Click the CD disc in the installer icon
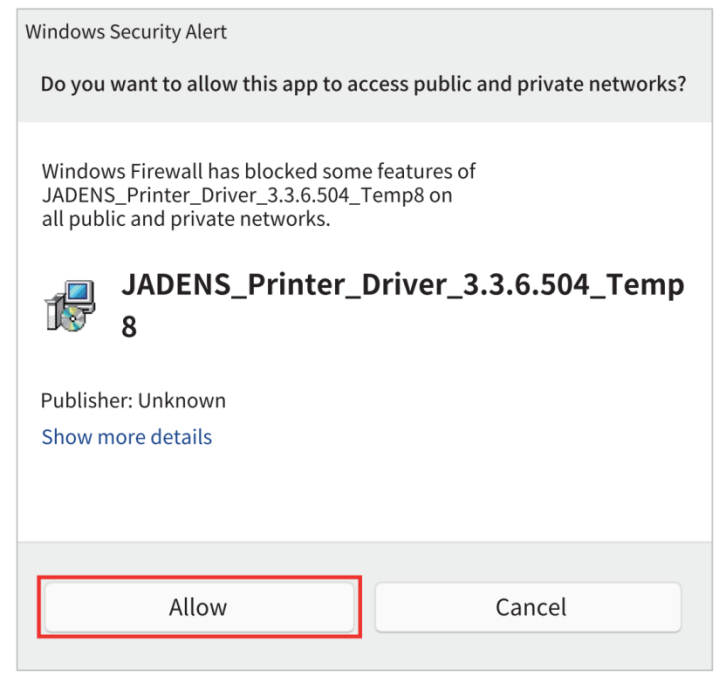Viewport: 719px width, 677px height. [72, 319]
